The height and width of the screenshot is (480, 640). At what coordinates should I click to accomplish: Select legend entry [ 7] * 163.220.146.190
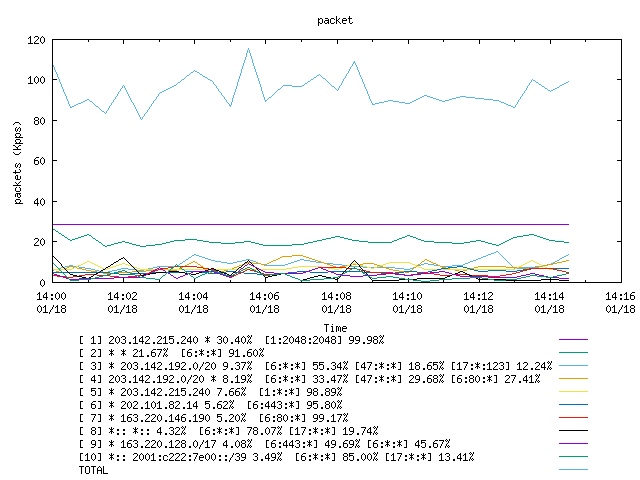(213, 418)
